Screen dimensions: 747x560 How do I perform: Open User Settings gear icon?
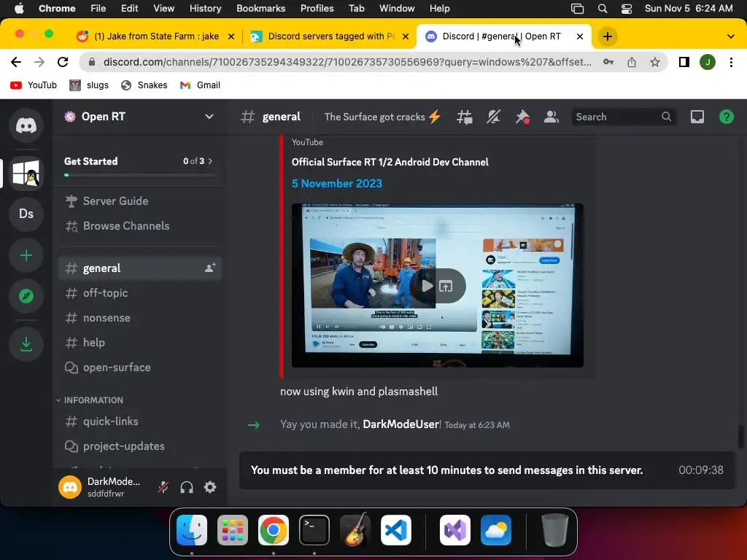tap(210, 487)
